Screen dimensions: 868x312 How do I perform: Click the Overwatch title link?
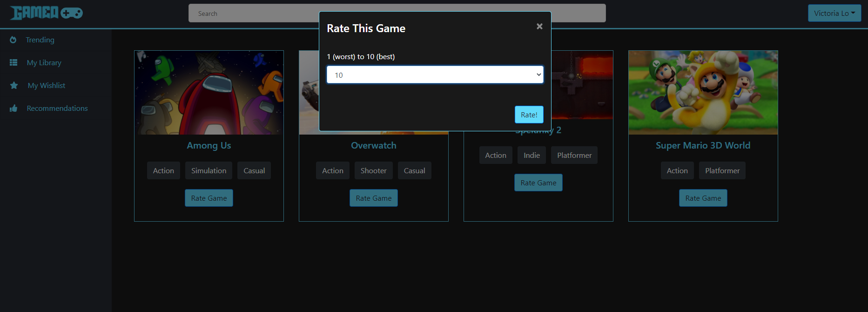374,145
